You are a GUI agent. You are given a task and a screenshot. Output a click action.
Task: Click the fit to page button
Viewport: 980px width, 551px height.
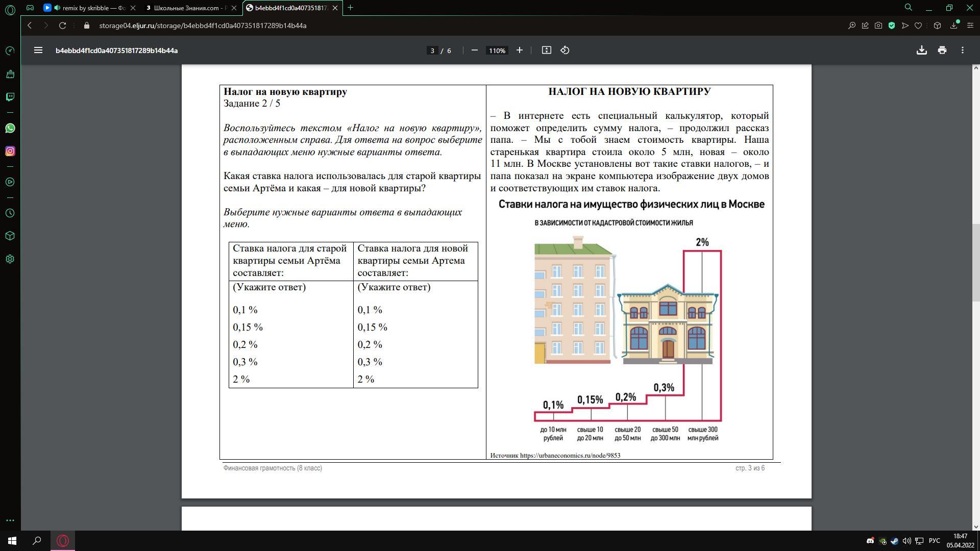point(547,50)
